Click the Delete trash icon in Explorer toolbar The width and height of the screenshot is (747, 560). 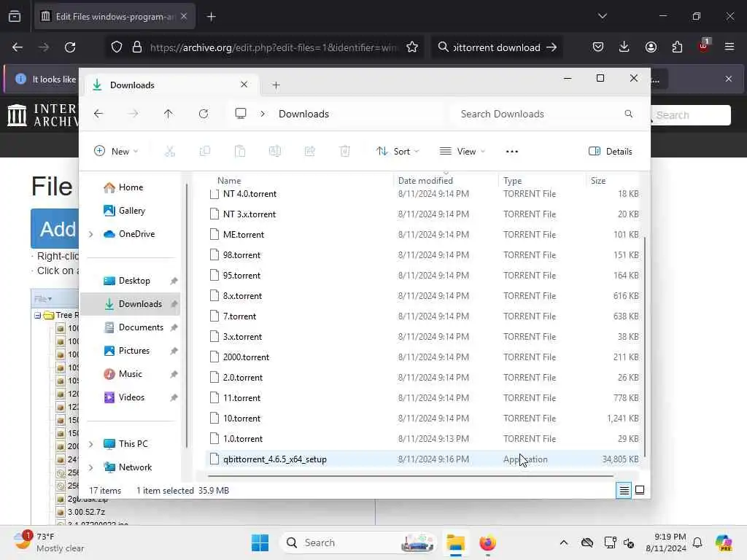click(x=345, y=152)
